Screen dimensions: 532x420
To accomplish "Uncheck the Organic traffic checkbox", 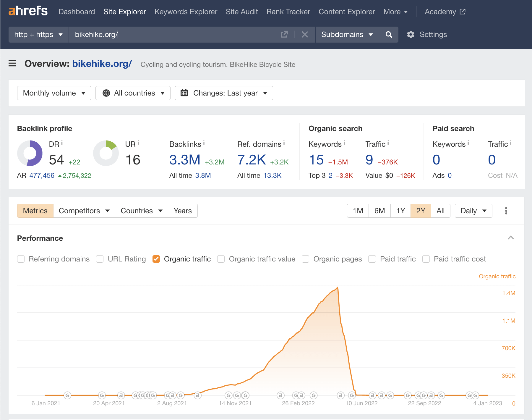I will 156,259.
